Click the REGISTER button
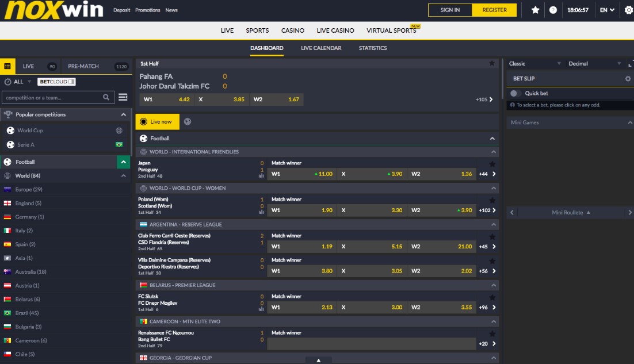This screenshot has height=364, width=634. 494,10
